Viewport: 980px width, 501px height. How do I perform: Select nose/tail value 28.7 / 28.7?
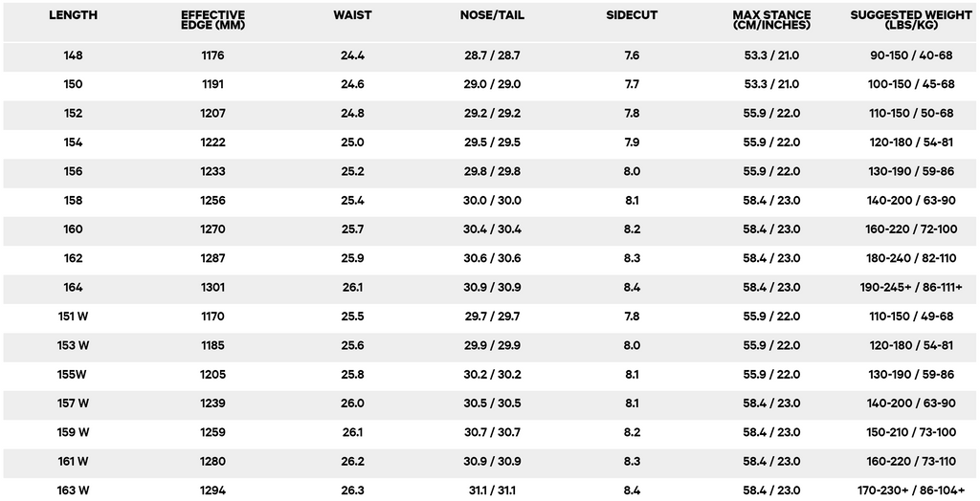[x=492, y=55]
